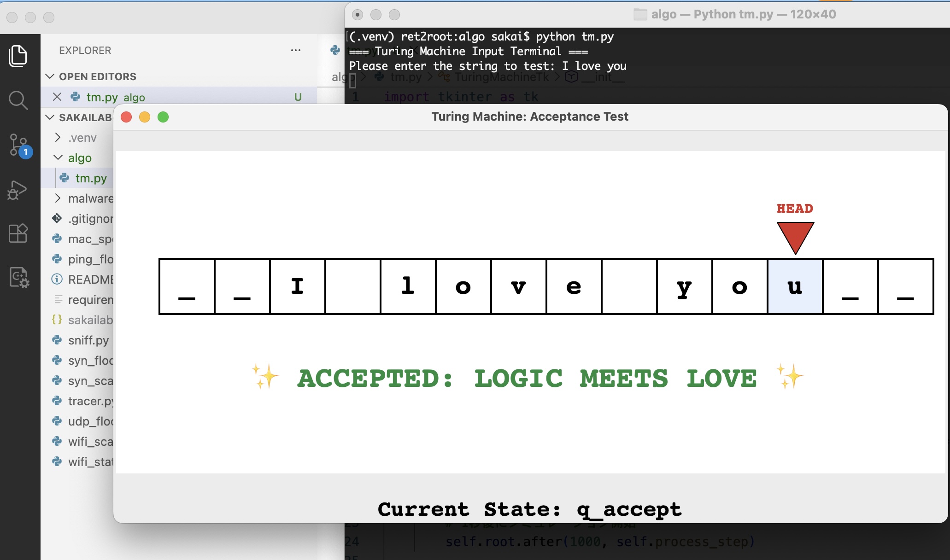The height and width of the screenshot is (560, 950).
Task: Open Views and More Actions menu in Explorer header
Action: point(295,50)
